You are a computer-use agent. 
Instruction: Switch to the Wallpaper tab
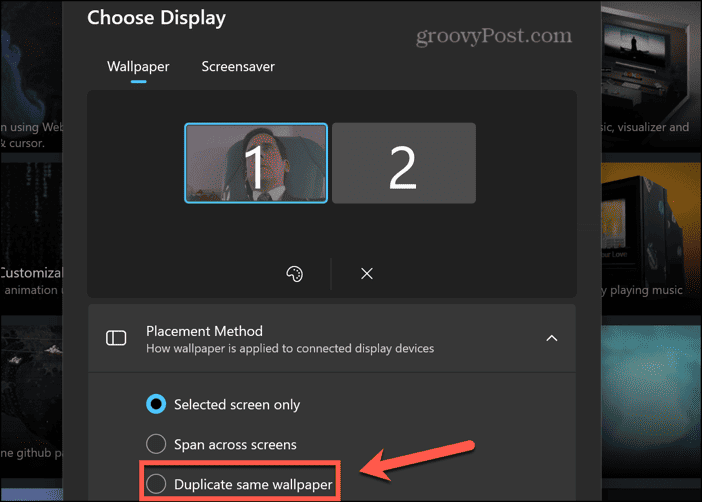click(138, 67)
